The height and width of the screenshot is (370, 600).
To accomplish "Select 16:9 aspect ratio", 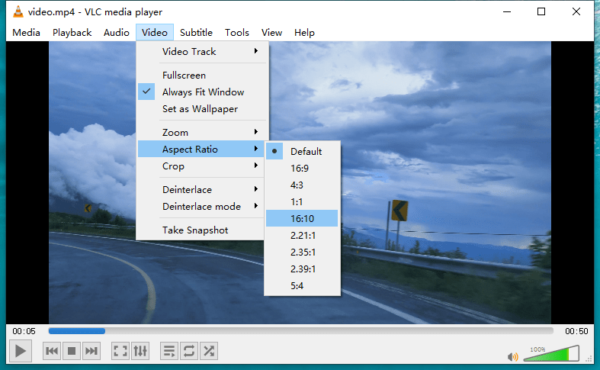I will click(x=302, y=168).
